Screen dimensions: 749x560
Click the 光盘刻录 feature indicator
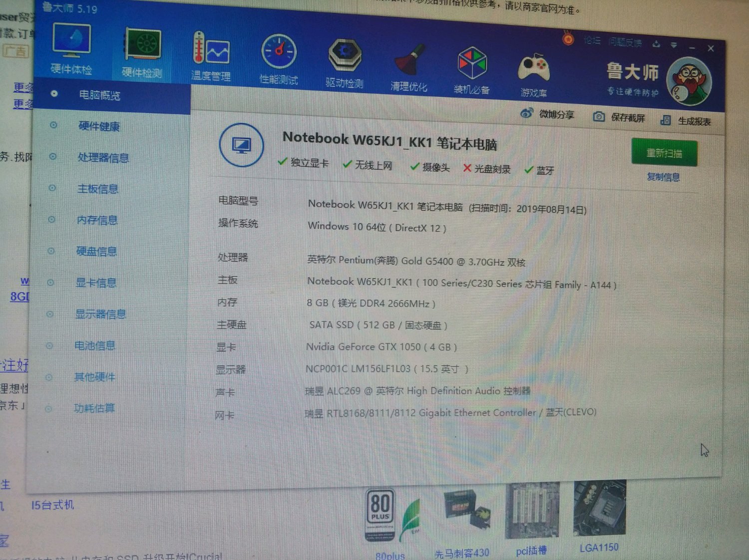487,169
